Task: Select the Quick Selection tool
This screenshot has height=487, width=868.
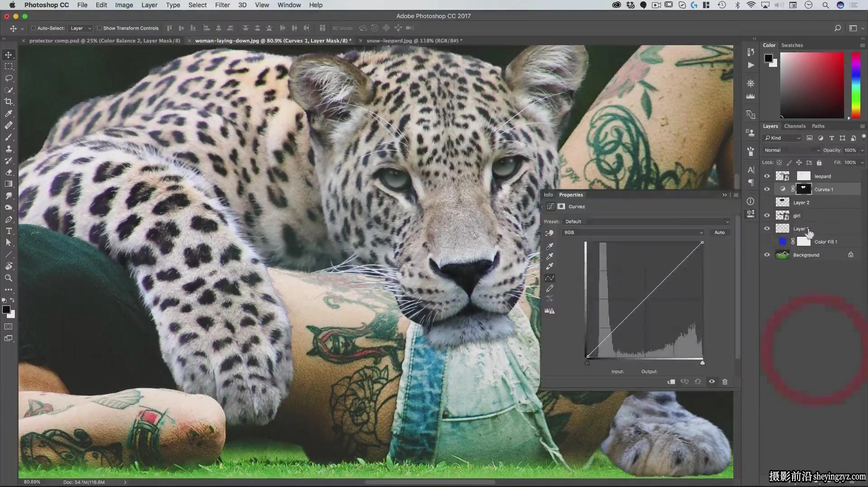Action: click(9, 90)
